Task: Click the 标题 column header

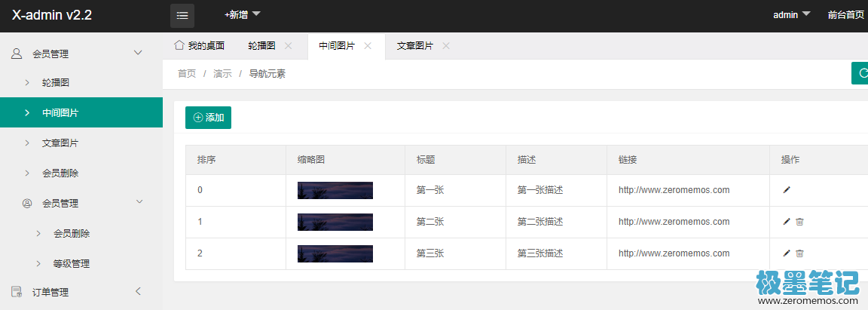Action: [426, 160]
